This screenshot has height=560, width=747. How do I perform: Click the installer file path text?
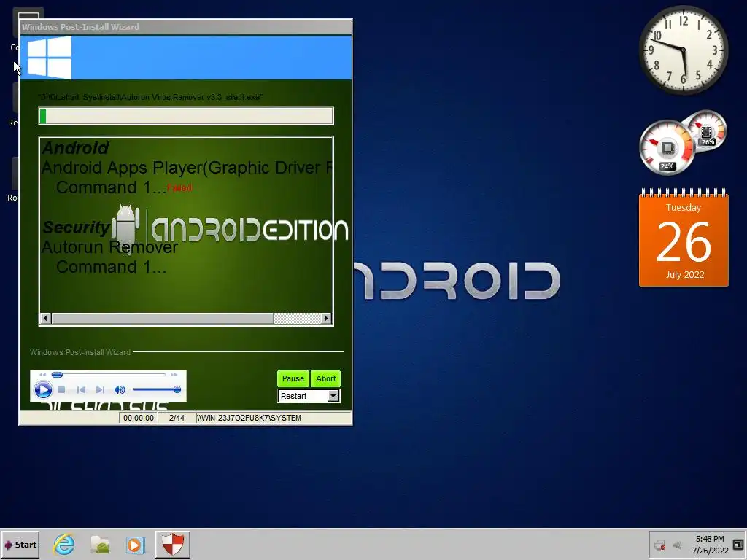click(150, 97)
